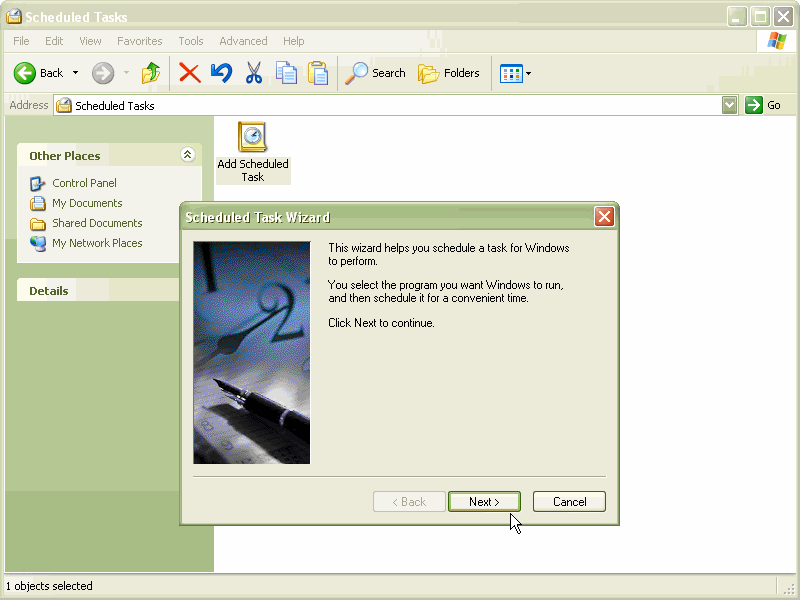Viewport: 800px width, 600px height.
Task: Click the Control Panel icon in sidebar
Action: point(37,183)
